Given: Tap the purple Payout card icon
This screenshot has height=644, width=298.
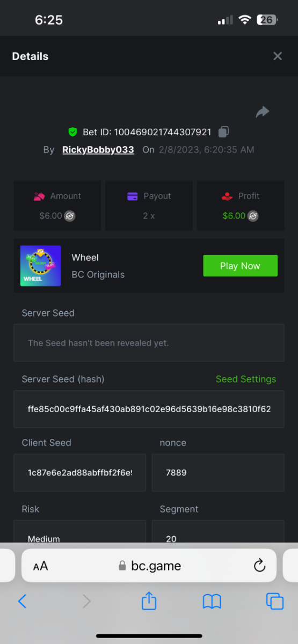Looking at the screenshot, I should point(133,196).
